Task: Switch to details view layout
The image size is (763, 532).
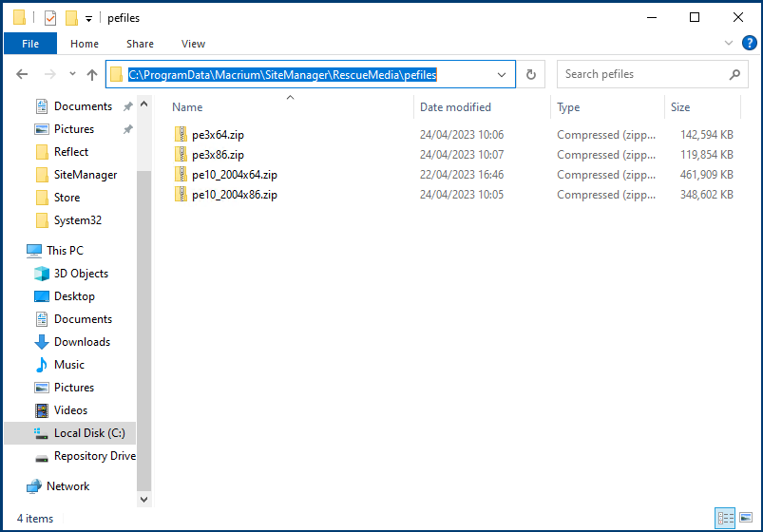Action: tap(725, 518)
